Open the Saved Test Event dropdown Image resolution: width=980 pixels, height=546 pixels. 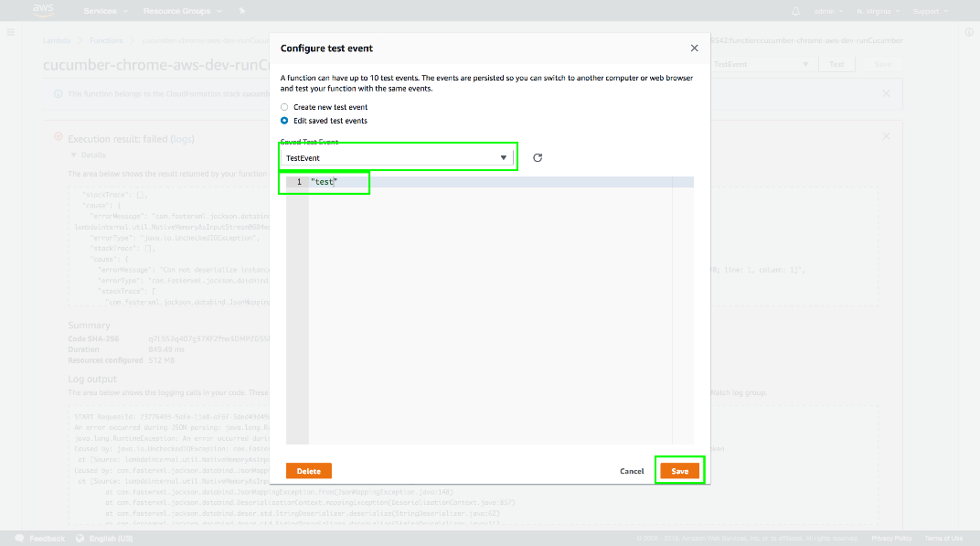coord(397,157)
